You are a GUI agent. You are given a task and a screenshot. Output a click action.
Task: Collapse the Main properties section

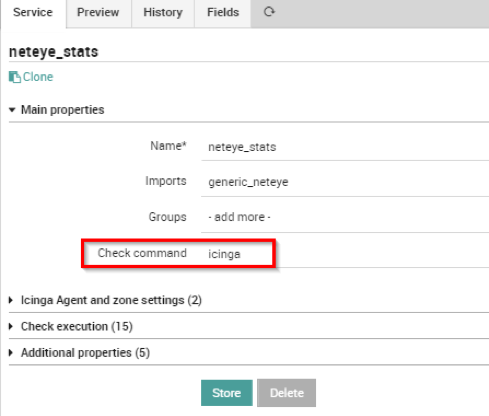[57, 110]
